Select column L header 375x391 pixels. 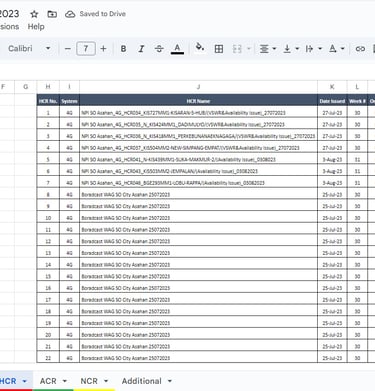[357, 87]
